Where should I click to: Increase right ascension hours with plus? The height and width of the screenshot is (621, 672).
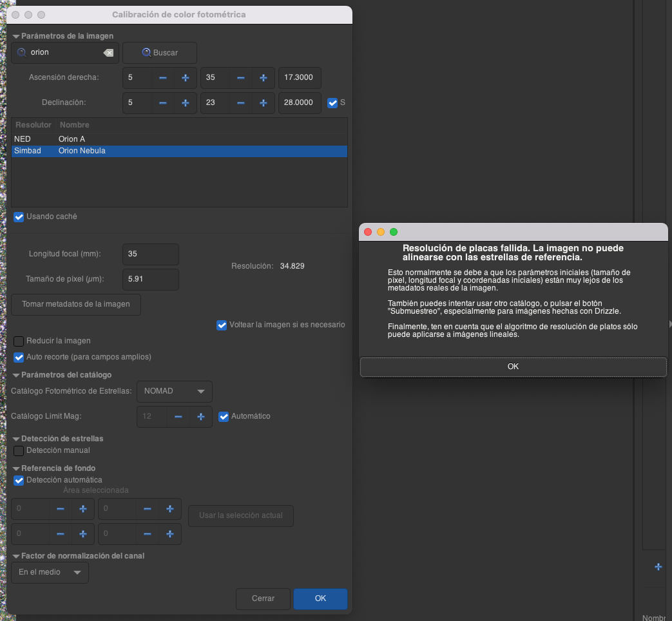[x=186, y=78]
